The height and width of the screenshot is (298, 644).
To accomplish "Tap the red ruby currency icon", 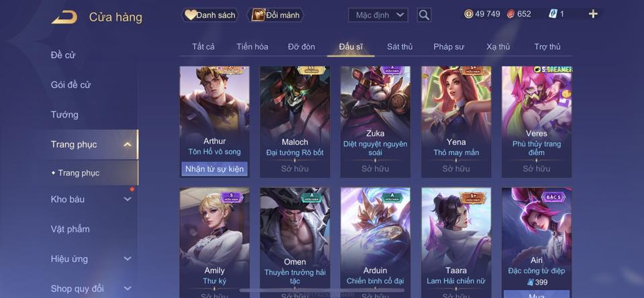I will coord(511,14).
